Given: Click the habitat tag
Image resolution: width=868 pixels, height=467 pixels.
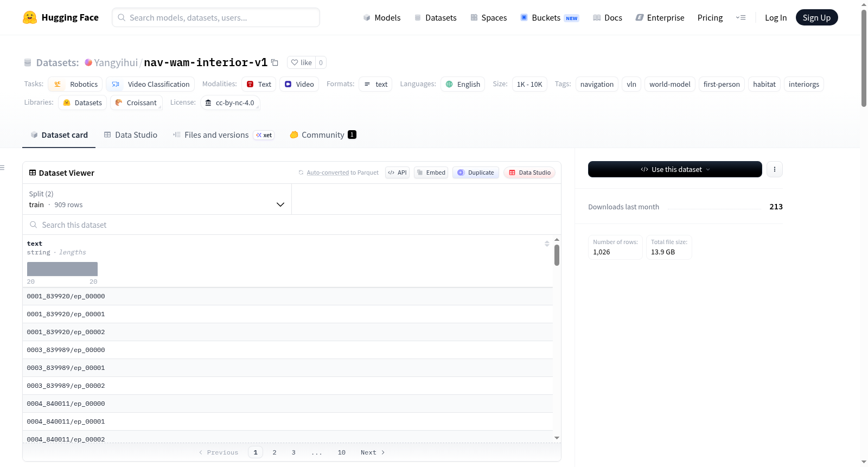Looking at the screenshot, I should [764, 84].
